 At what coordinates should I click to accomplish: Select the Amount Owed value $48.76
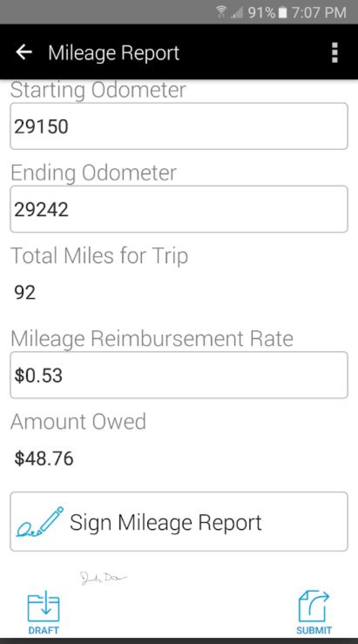44,458
